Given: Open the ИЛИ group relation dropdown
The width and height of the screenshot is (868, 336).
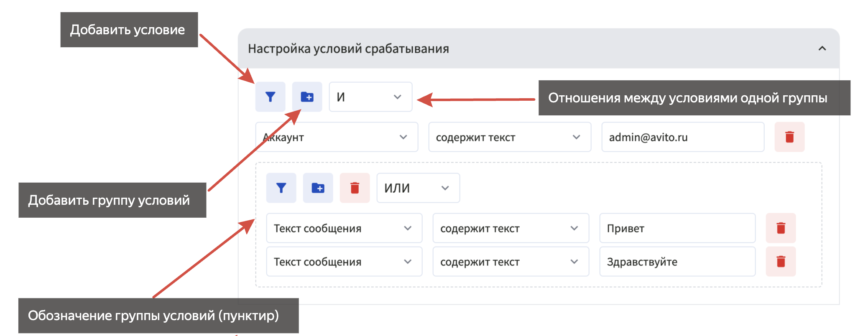Looking at the screenshot, I should 418,188.
